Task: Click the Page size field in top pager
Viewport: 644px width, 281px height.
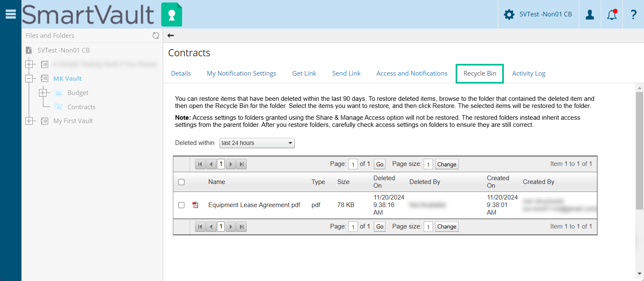Action: click(428, 164)
